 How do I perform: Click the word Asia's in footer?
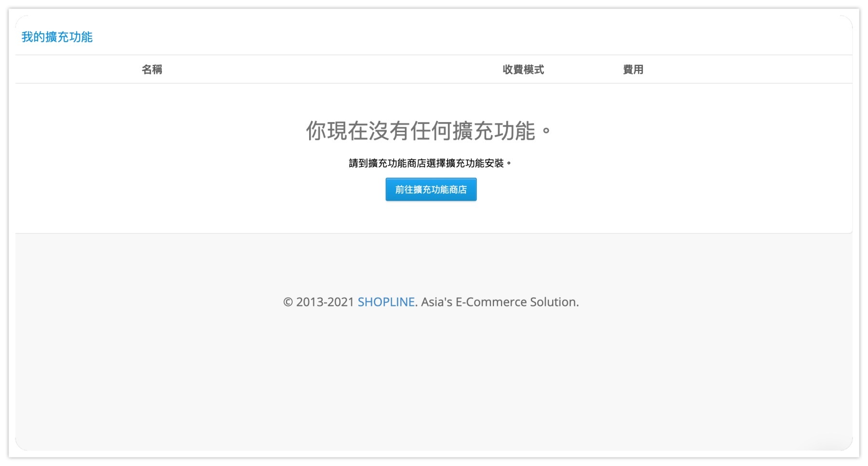[437, 302]
